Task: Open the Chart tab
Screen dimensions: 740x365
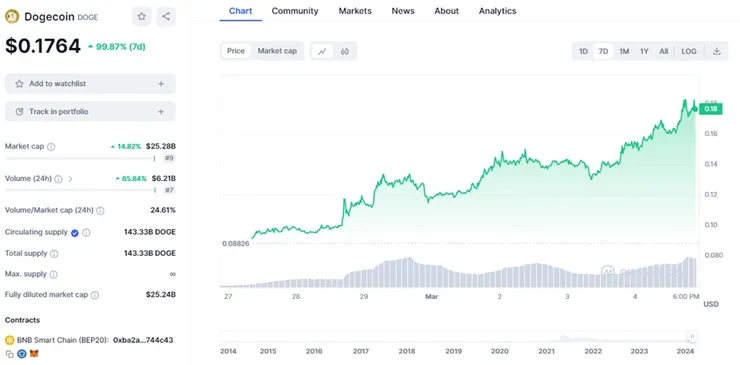Action: pyautogui.click(x=241, y=11)
